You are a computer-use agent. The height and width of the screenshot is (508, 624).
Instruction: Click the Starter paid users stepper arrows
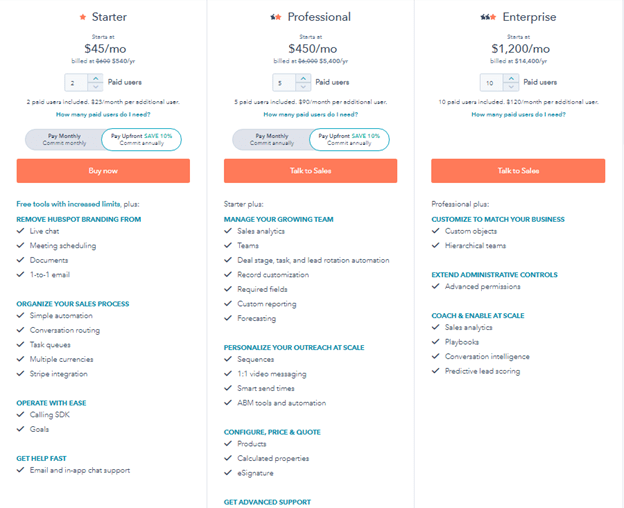pos(95,83)
